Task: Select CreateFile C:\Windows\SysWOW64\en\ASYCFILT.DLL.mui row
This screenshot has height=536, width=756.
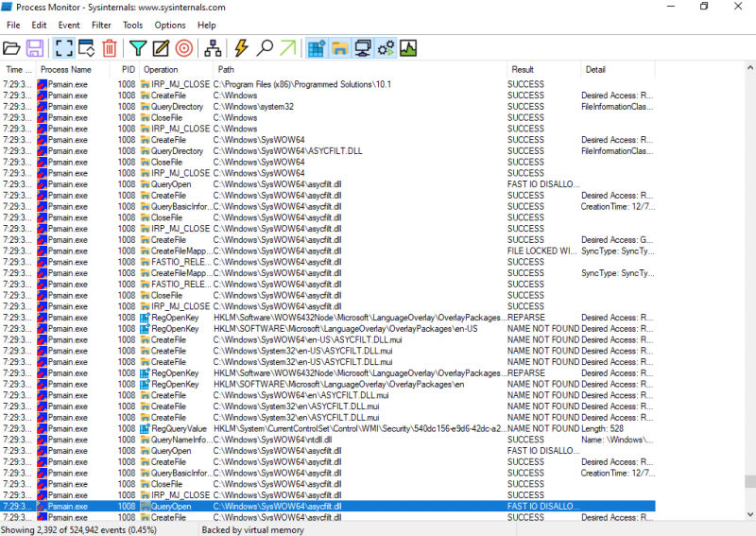Action: click(328, 395)
